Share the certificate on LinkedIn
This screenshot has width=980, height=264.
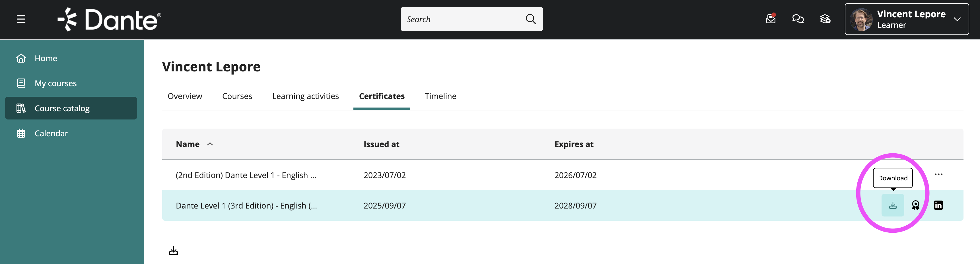[938, 205]
